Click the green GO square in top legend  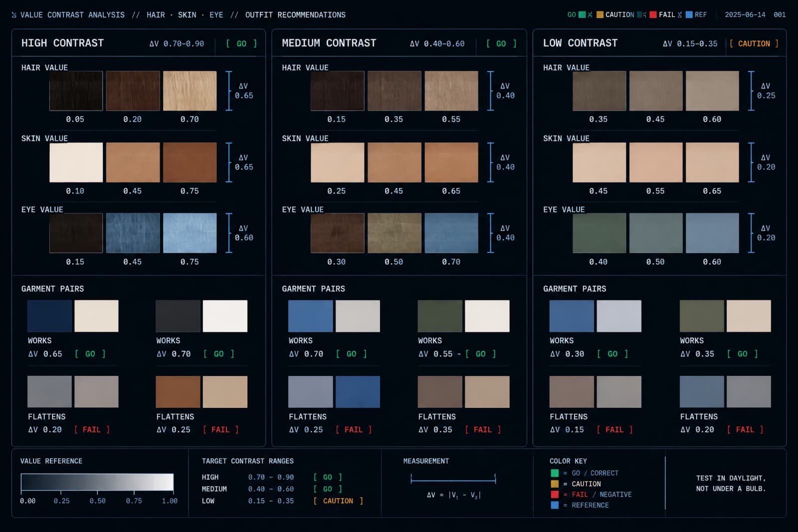tap(582, 14)
